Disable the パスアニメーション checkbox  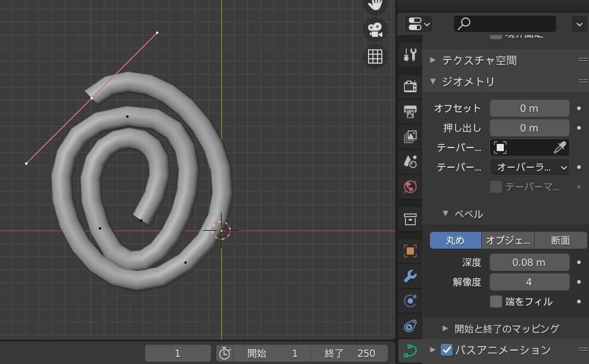click(446, 350)
